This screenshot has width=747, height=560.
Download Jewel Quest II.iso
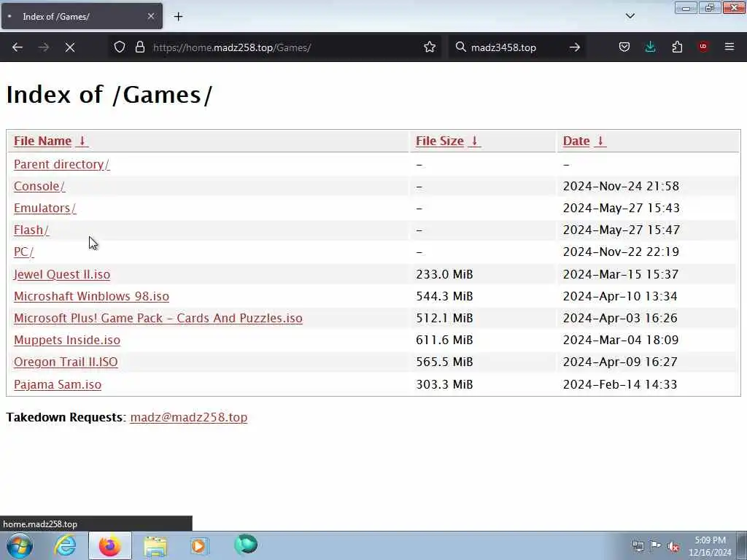click(62, 274)
